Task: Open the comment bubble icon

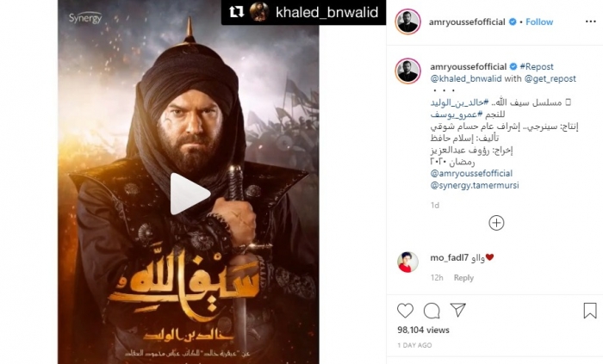Action: [x=432, y=311]
